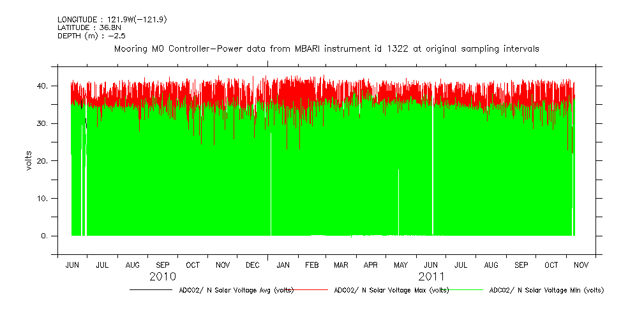Select the DEPTH (m) header text
Image resolution: width=644 pixels, height=322 pixels.
tap(91, 36)
